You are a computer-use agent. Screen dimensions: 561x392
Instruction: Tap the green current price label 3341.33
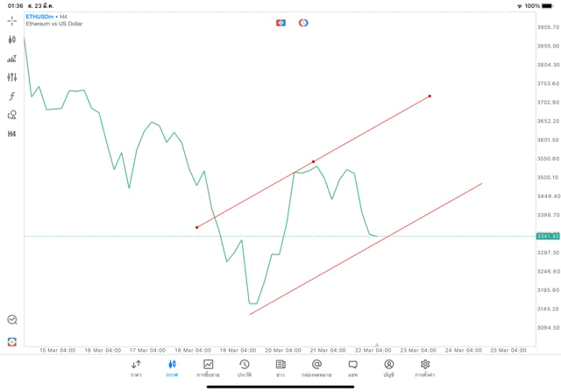[x=548, y=236]
